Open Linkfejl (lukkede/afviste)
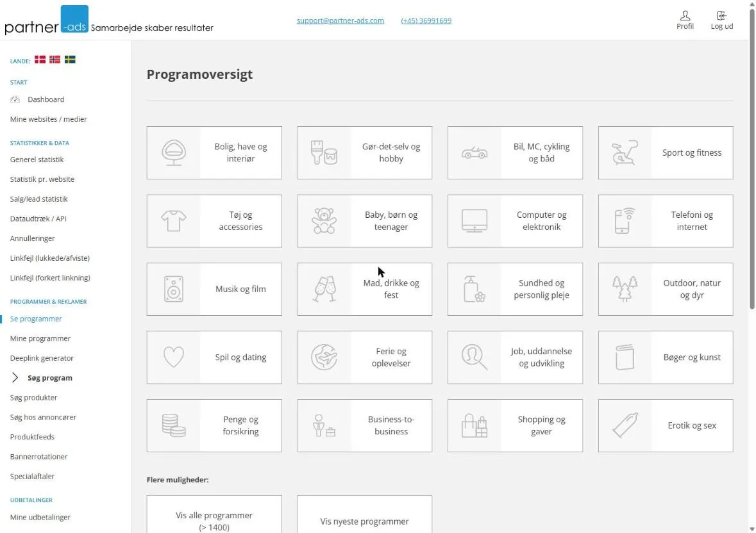Screen dimensions: 756x533 tap(49, 258)
